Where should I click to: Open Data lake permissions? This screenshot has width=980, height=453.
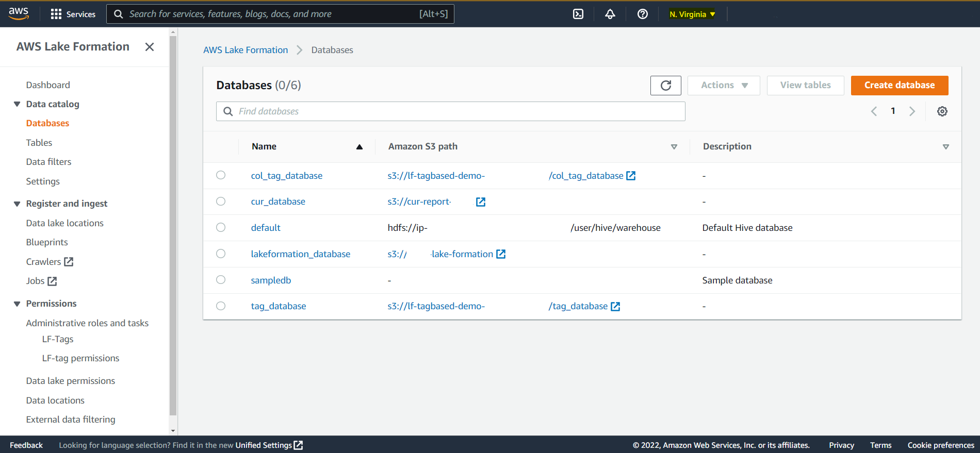pyautogui.click(x=71, y=381)
